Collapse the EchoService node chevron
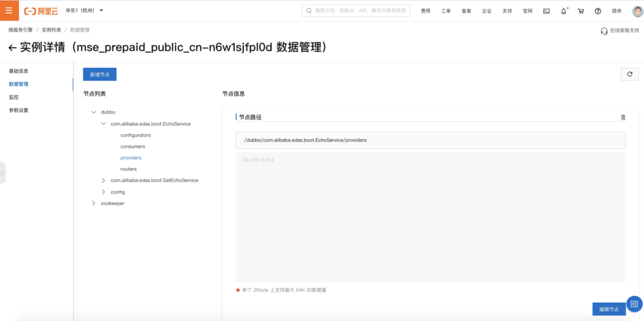Viewport: 644px width, 321px height. point(104,123)
